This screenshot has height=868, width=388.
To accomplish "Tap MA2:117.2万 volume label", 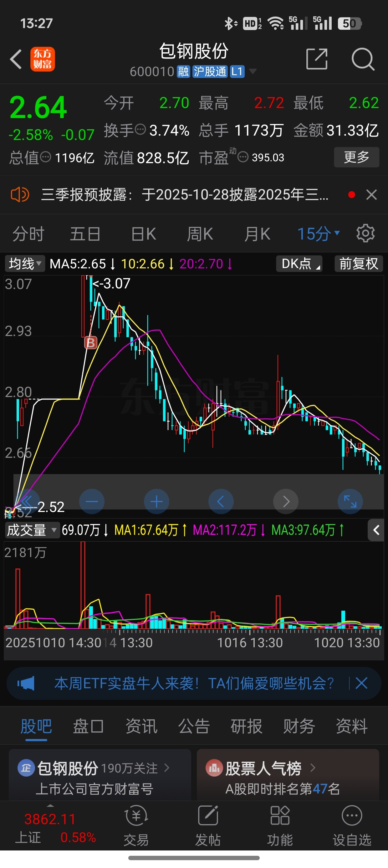I will tap(229, 530).
